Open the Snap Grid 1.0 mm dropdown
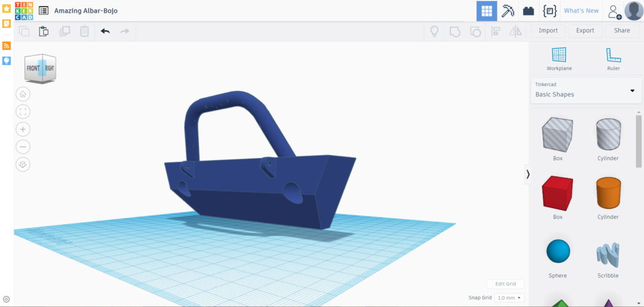644x307 pixels. [509, 298]
